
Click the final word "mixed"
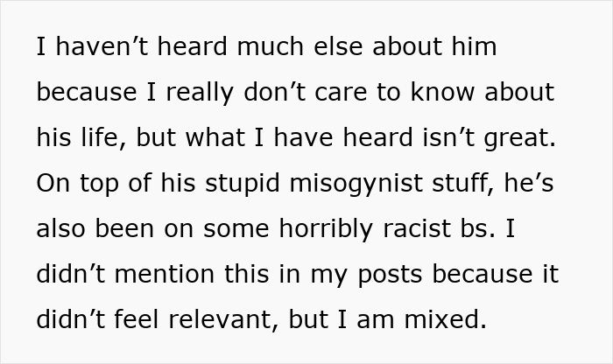[445, 318]
